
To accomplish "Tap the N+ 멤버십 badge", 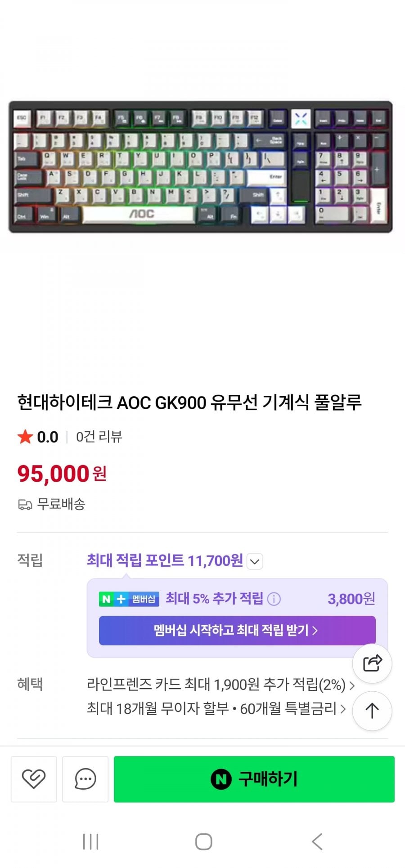I will pos(129,599).
